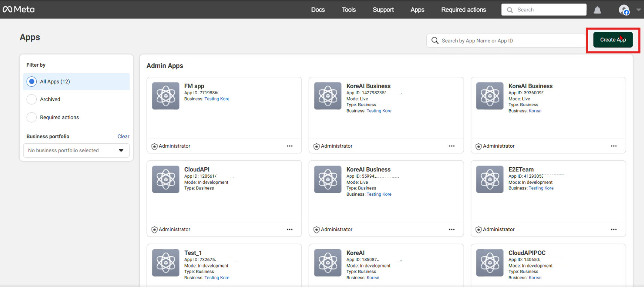Clear the business portfolio filter

[x=123, y=137]
